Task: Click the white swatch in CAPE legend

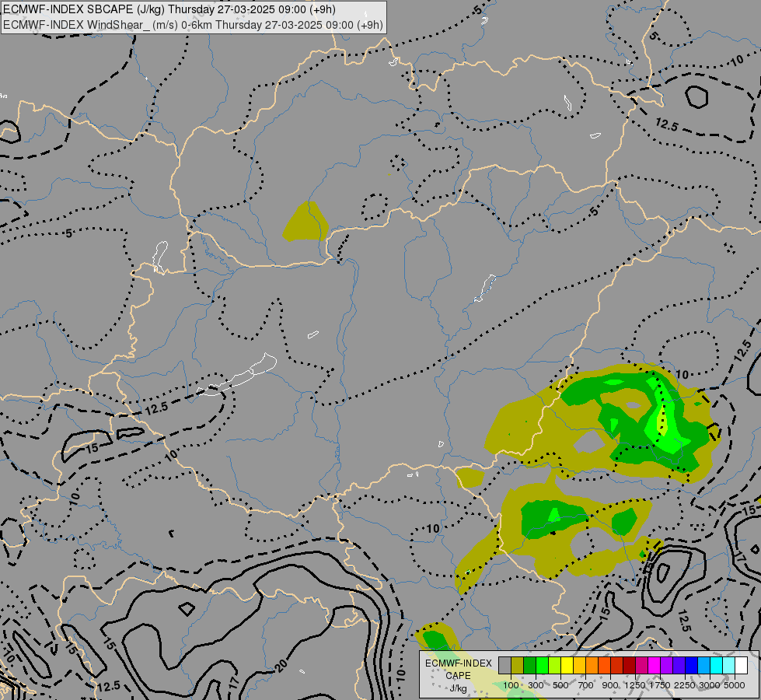Action: [741, 666]
